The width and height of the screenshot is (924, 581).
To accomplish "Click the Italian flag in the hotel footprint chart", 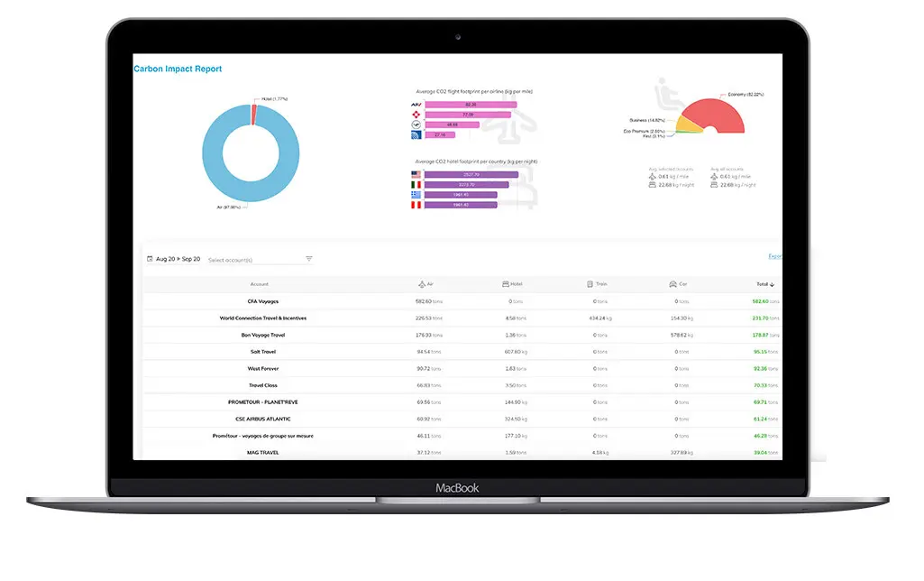I will 416,185.
